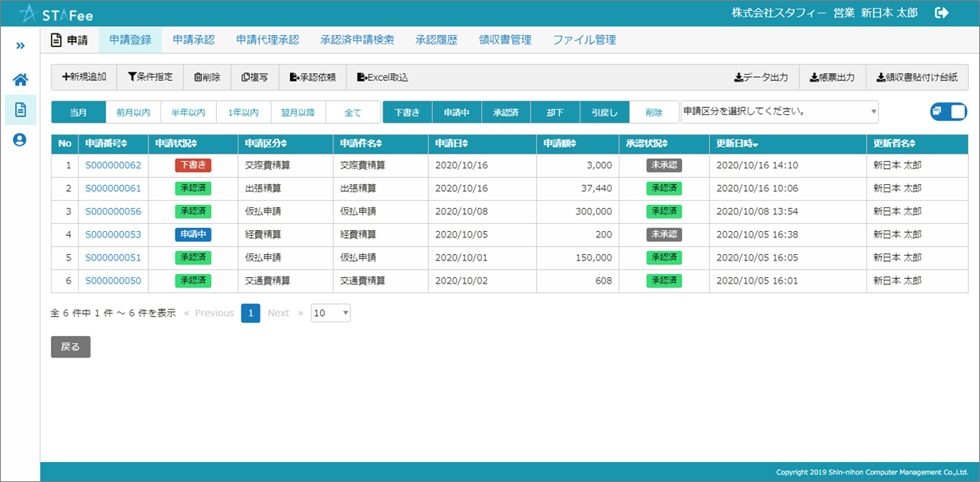Open 条件指定 filter button
980x482 pixels.
pos(150,77)
